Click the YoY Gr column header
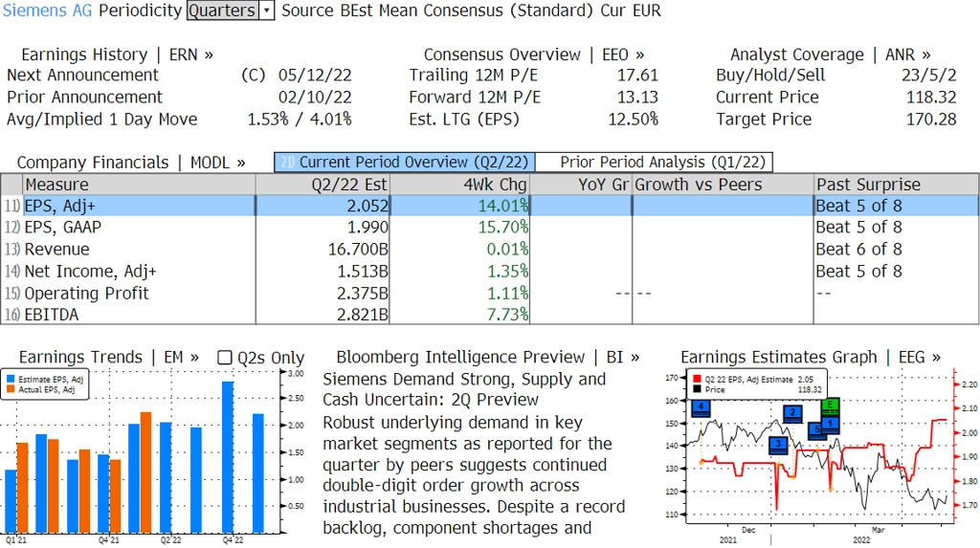This screenshot has height=548, width=980. click(x=581, y=185)
